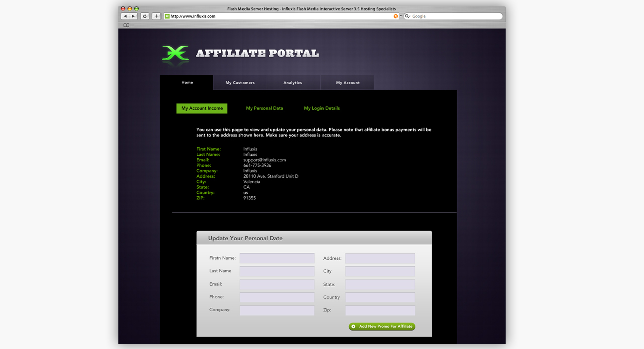Click the Email field in the update form
The height and width of the screenshot is (349, 644).
(277, 284)
